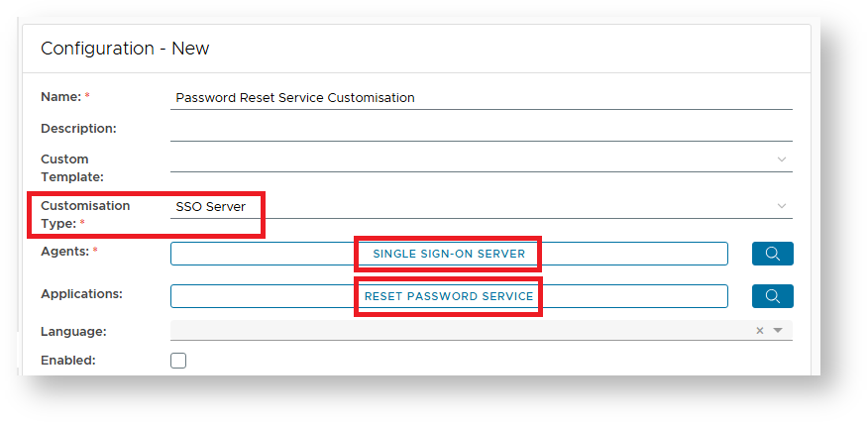Image resolution: width=868 pixels, height=423 pixels.
Task: Click the empty Custom Template field
Action: pyautogui.click(x=466, y=159)
